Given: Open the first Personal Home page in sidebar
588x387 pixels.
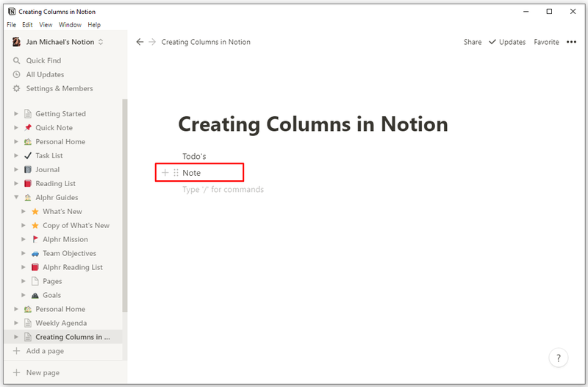Looking at the screenshot, I should 60,141.
